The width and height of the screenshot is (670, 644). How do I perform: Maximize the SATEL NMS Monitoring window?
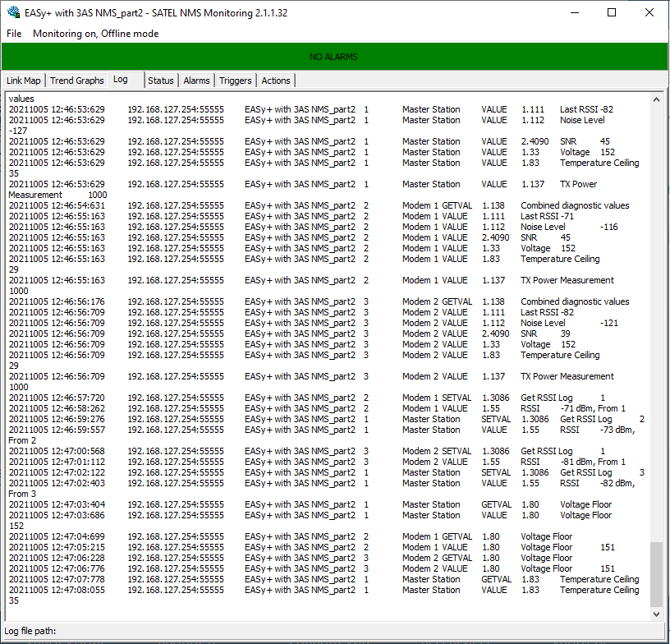click(612, 13)
